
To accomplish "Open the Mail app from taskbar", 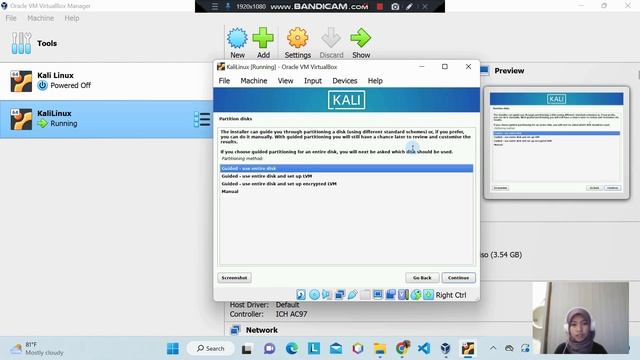I will [336, 349].
